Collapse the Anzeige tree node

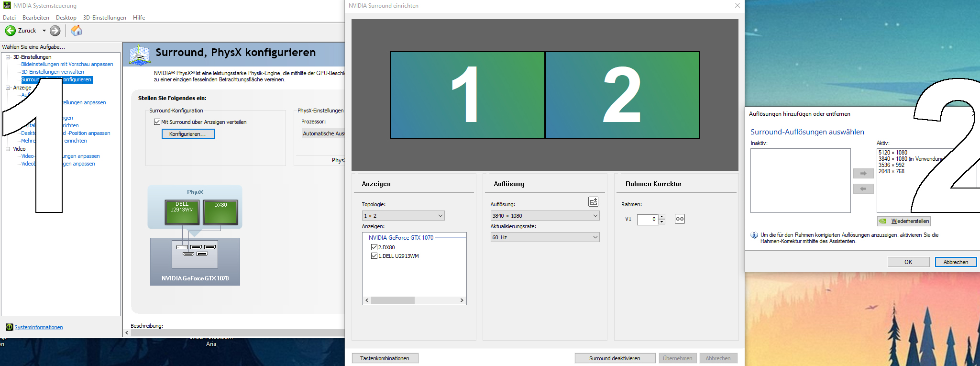pyautogui.click(x=8, y=88)
